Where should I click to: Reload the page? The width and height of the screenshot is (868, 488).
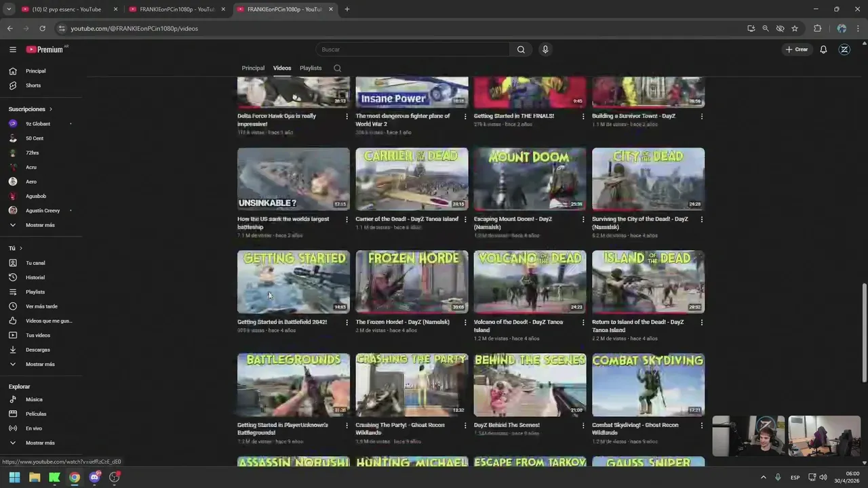42,28
